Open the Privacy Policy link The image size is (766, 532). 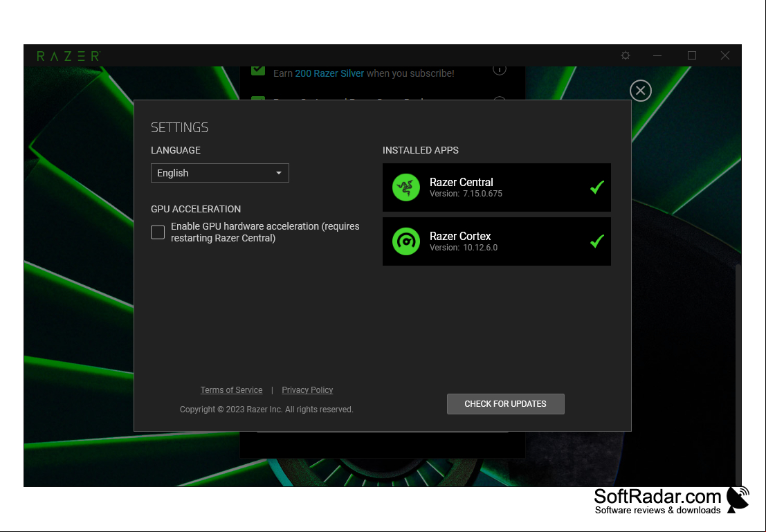(307, 390)
